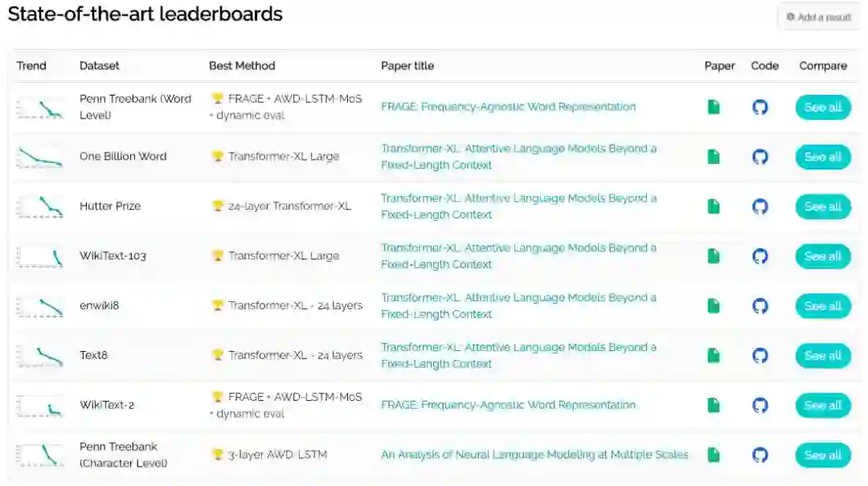Open GitHub code icon for Hutter Prize

click(x=760, y=206)
